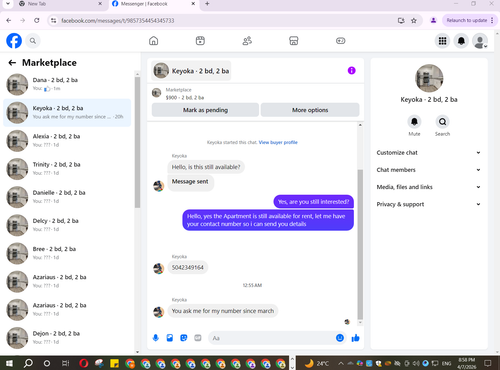
Task: Click the phone number message 5042349164
Action: pos(188,267)
